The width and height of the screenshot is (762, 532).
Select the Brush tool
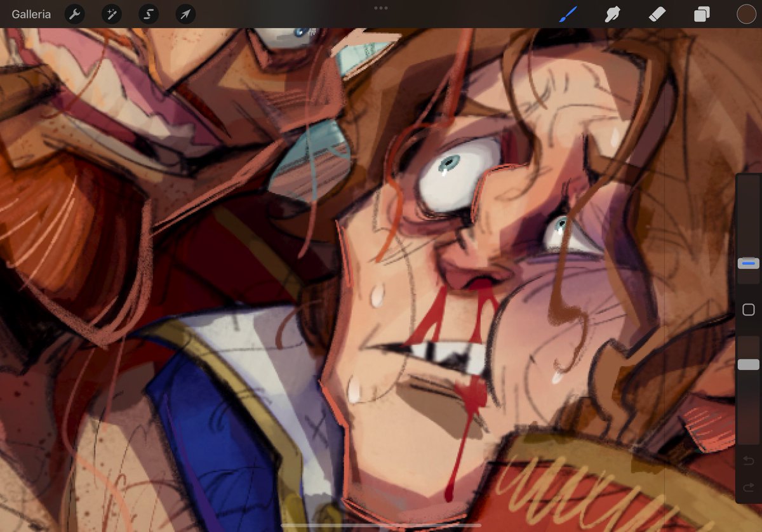click(x=568, y=14)
